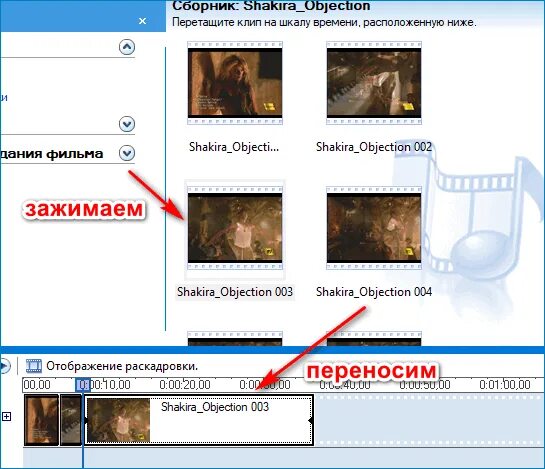The height and width of the screenshot is (469, 545).
Task: Expand the video track plus icon
Action: 7,416
